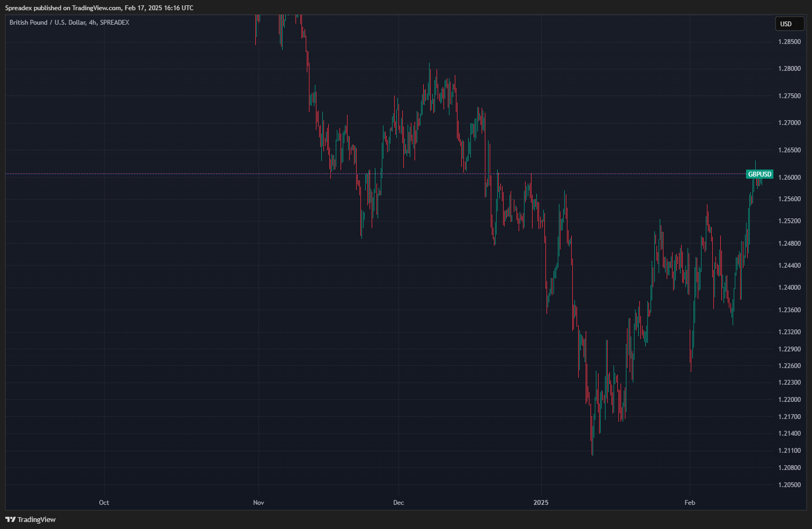The image size is (812, 529).
Task: Click the 1.22300 price axis label
Action: point(789,383)
